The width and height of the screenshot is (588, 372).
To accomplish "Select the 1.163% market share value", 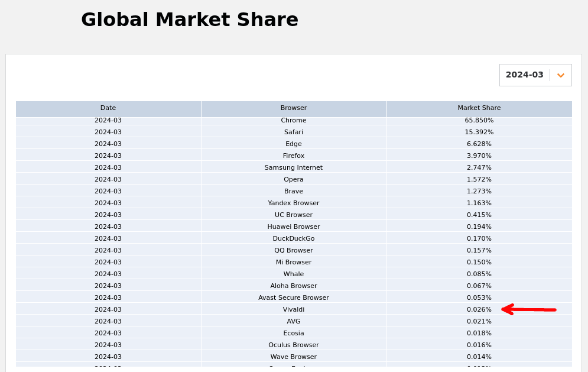I will [479, 203].
